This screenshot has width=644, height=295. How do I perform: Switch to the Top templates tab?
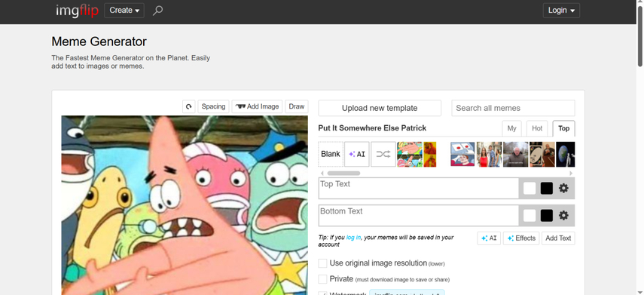click(564, 128)
